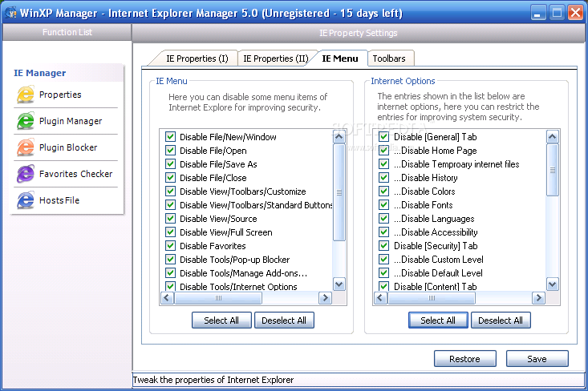Viewport: 588px width, 391px height.
Task: Toggle ...Disable Colors checkbox
Action: (383, 191)
